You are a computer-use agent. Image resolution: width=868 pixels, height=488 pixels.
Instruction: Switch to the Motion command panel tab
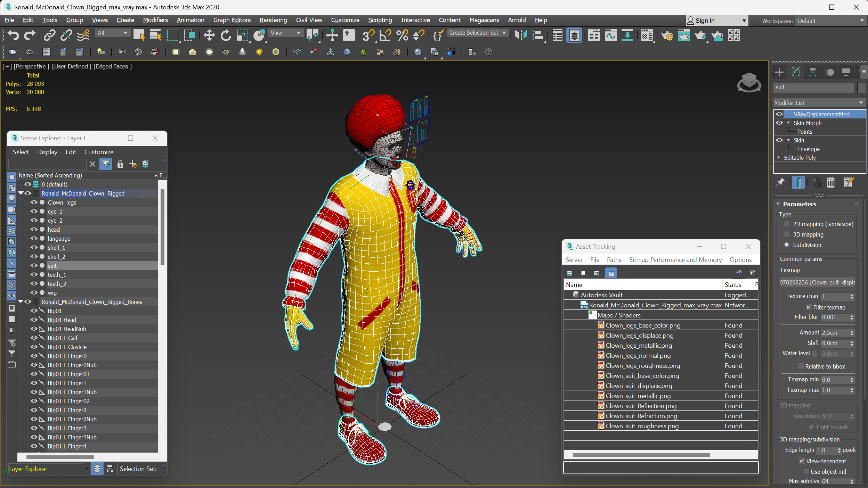829,72
